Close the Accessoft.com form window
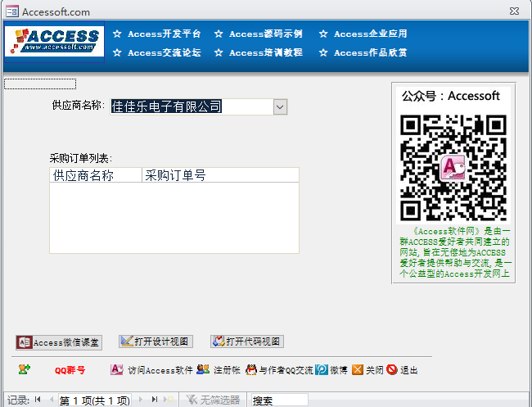Image resolution: width=532 pixels, height=407 pixels. (x=514, y=11)
